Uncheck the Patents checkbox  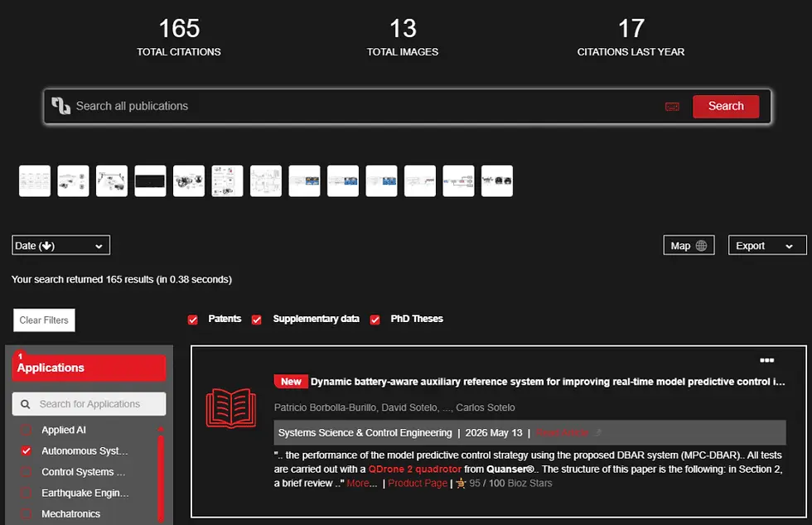pyautogui.click(x=192, y=320)
